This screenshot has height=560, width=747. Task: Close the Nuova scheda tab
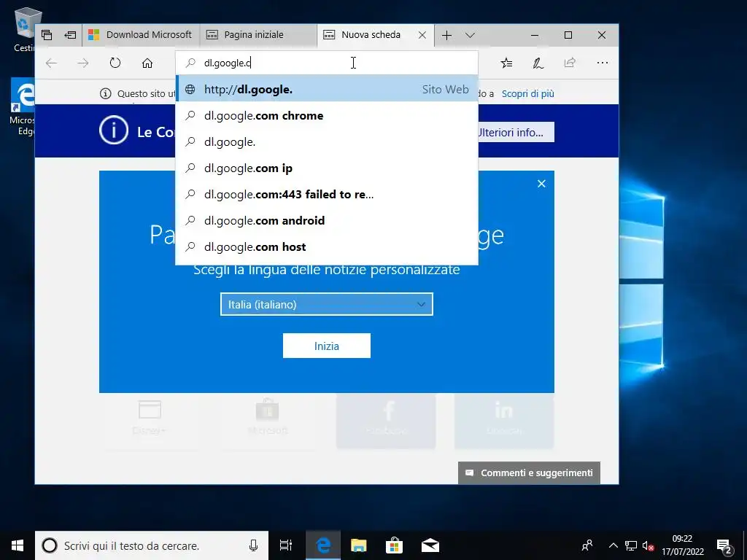[x=422, y=35]
